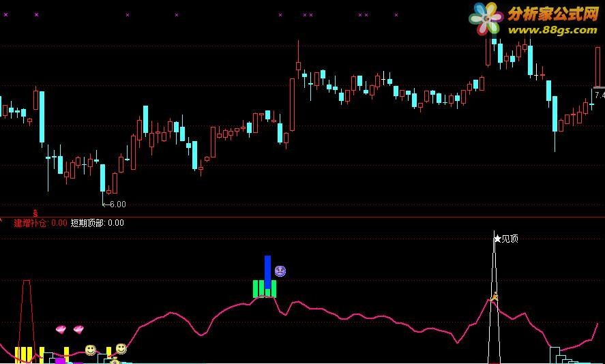
Task: Click the smiley face above the money bag
Action: [121, 348]
